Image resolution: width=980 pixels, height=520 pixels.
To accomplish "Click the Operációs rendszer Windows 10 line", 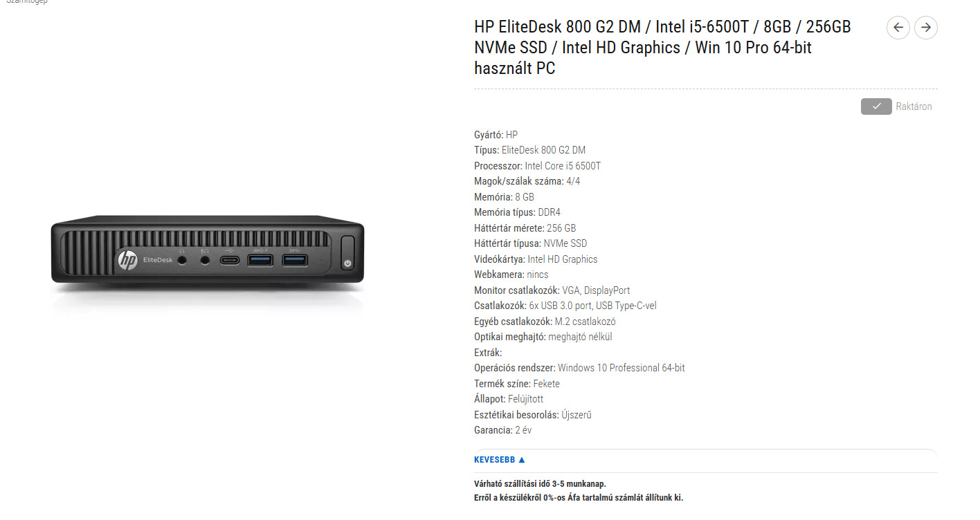I will click(x=579, y=368).
